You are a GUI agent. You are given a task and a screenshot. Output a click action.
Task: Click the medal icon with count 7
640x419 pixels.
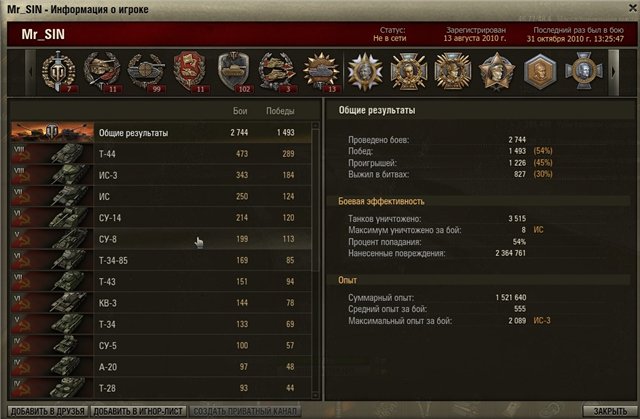(59, 72)
